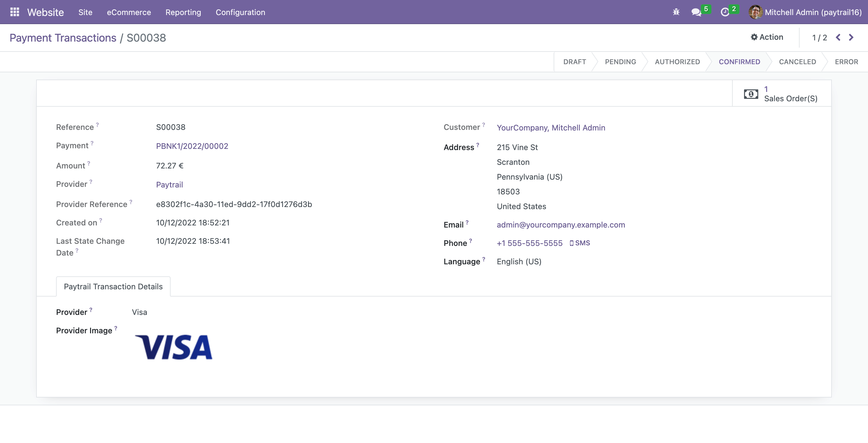The height and width of the screenshot is (443, 868).
Task: Open the activities clock icon
Action: pyautogui.click(x=725, y=12)
